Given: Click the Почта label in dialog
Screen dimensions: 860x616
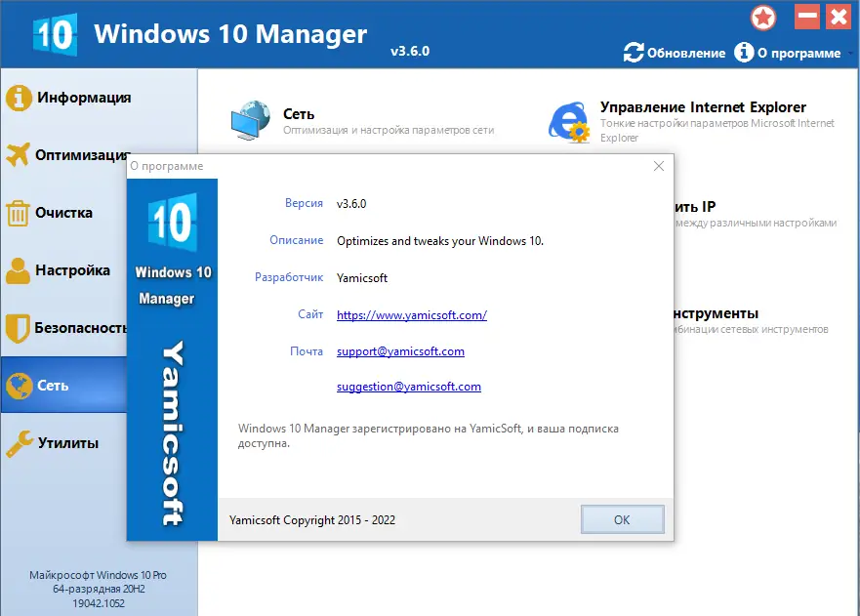Looking at the screenshot, I should 307,351.
